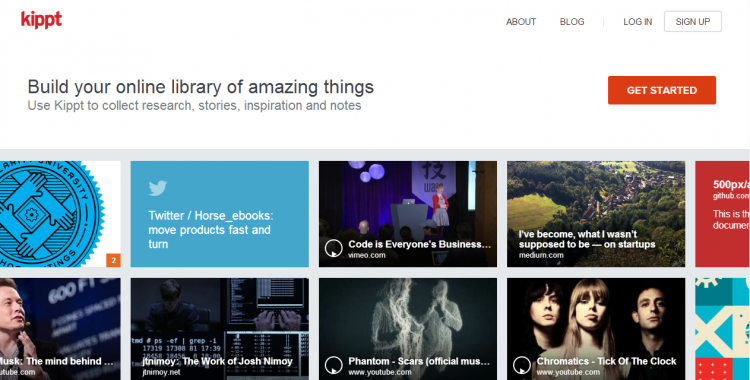Open the medium.com startups article card
Viewport: 750px width, 380px height.
[x=596, y=214]
